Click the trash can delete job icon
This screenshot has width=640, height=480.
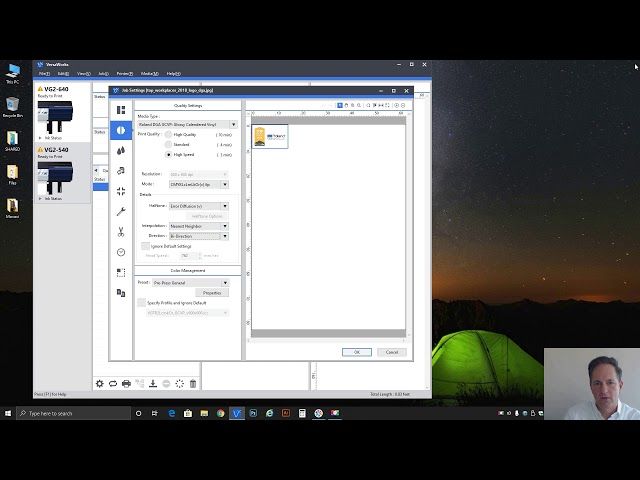click(193, 383)
